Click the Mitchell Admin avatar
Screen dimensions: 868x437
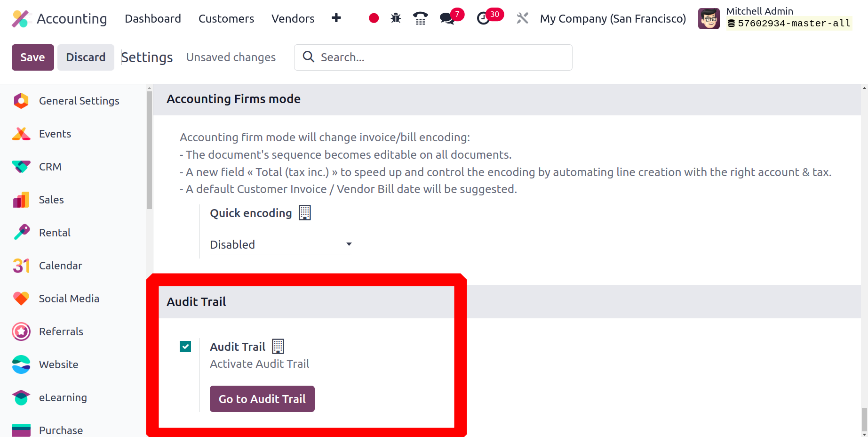(x=709, y=18)
